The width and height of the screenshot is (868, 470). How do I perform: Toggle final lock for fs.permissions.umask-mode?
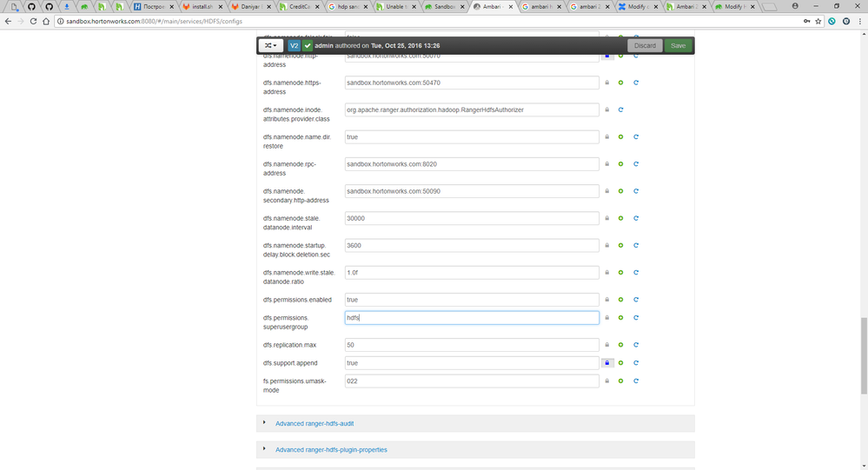tap(606, 381)
